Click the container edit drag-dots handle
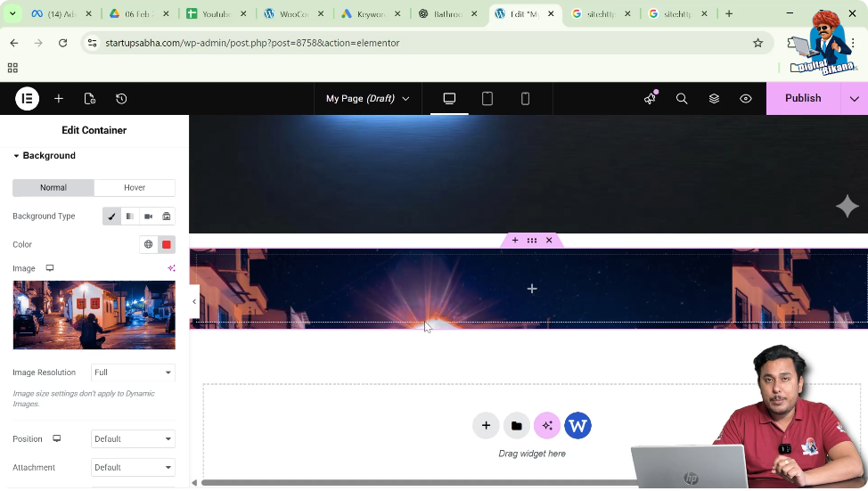This screenshot has width=868, height=491. pyautogui.click(x=532, y=241)
